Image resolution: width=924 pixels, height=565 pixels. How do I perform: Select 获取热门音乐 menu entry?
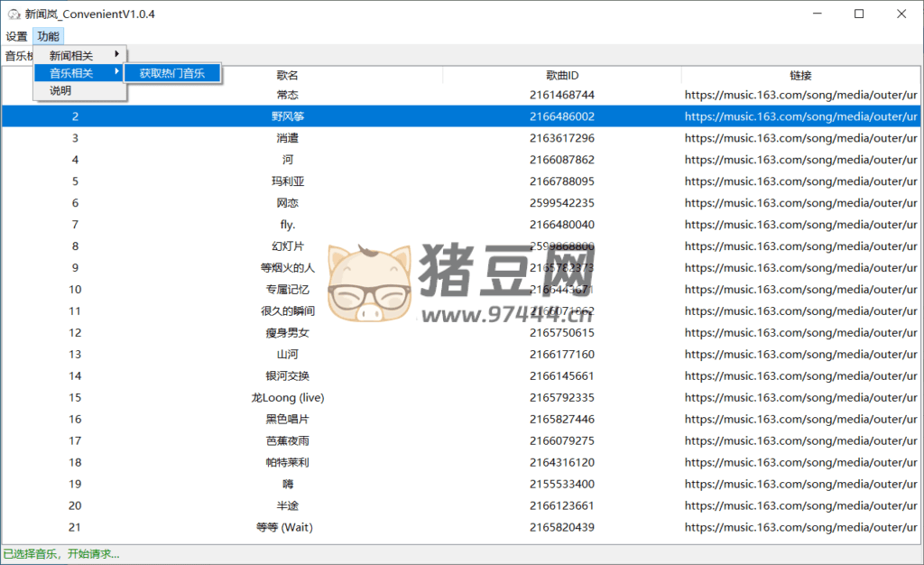tap(171, 73)
